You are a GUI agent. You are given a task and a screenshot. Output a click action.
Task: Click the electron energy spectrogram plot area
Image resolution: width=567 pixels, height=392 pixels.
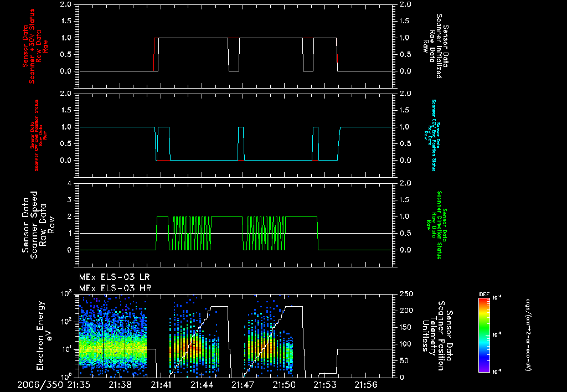236,335
